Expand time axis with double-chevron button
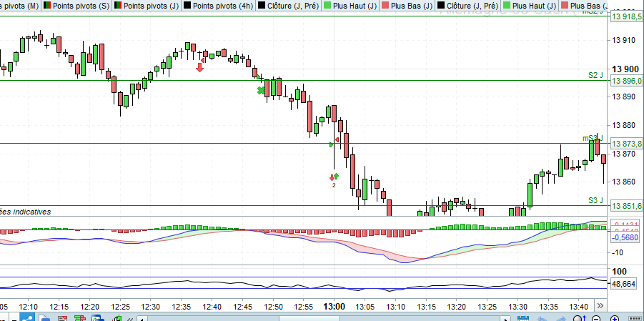This screenshot has width=644, height=321. tap(600, 305)
